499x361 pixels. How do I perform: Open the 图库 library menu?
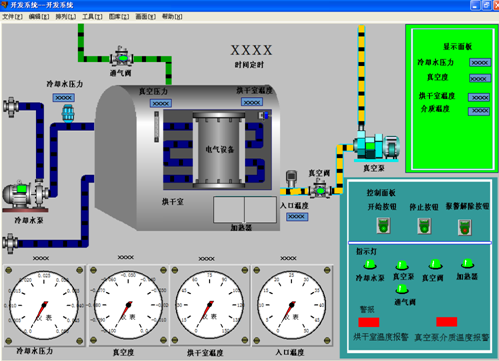tap(119, 16)
